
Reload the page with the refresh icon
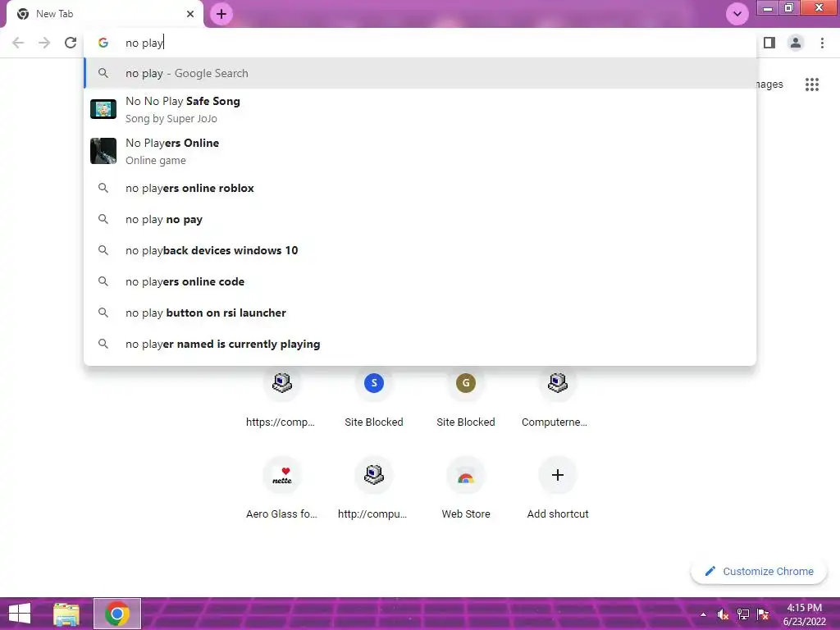tap(71, 43)
